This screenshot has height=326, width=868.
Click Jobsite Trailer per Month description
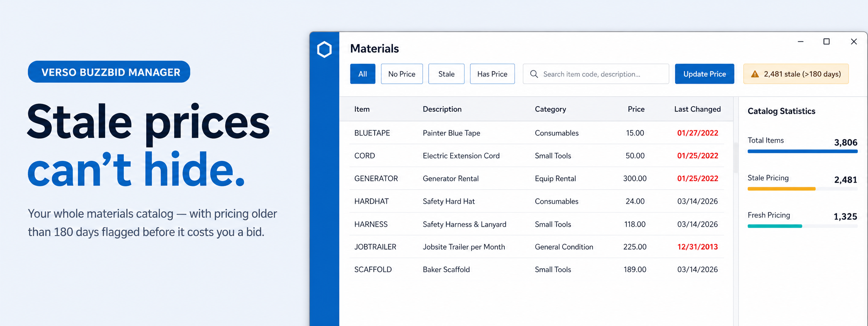coord(464,247)
